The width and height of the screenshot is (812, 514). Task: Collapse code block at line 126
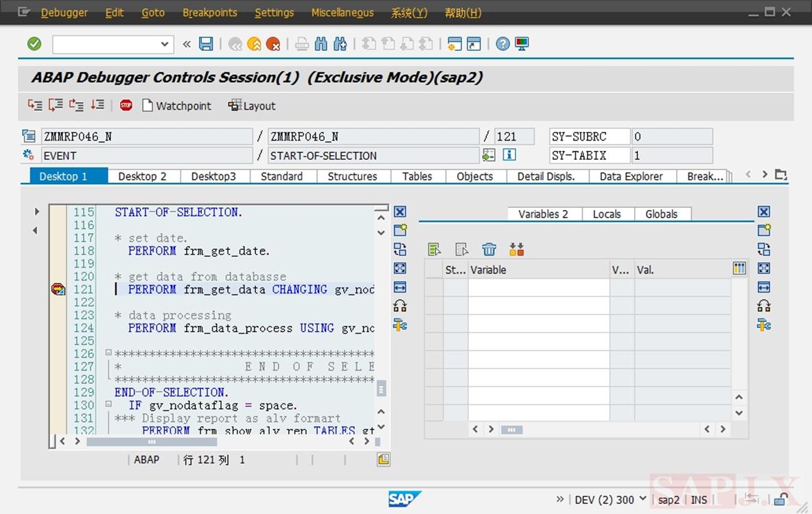108,352
